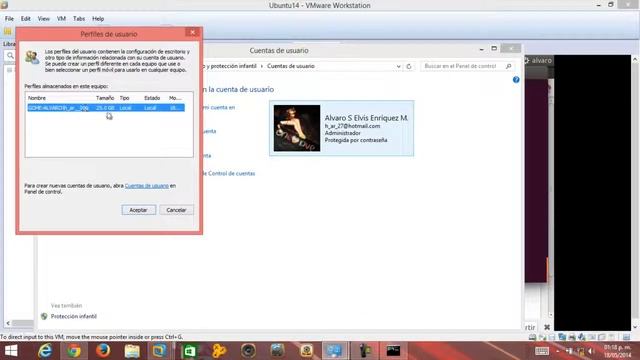Open the VMware File menu
Image resolution: width=640 pixels, height=360 pixels.
(x=9, y=19)
